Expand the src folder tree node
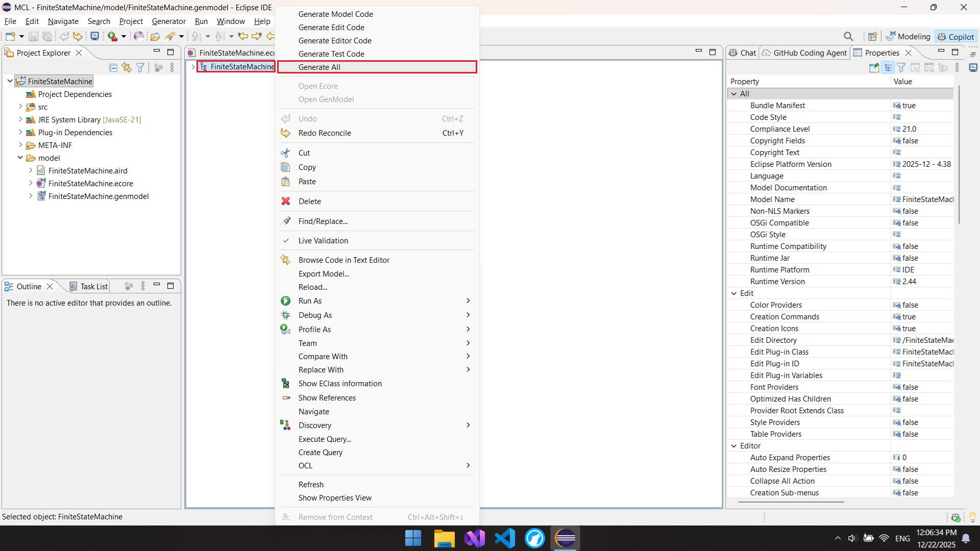 [20, 107]
